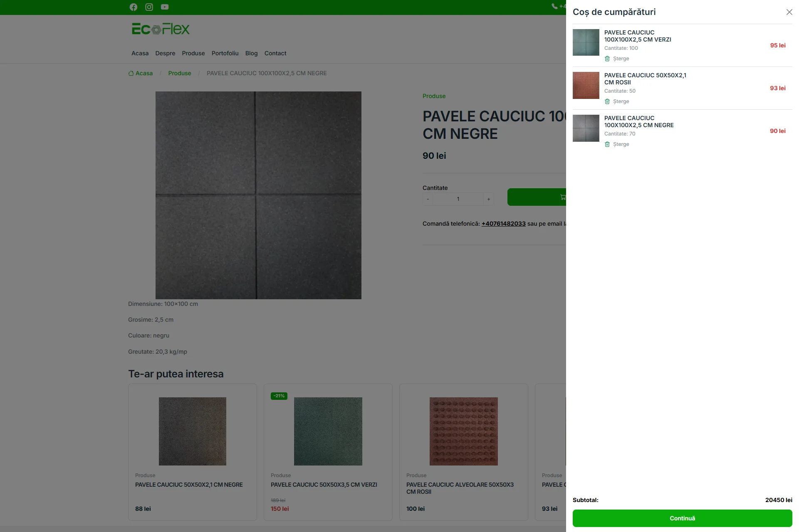The width and height of the screenshot is (799, 532).
Task: Decrease quantity with minus stepper
Action: click(x=428, y=199)
